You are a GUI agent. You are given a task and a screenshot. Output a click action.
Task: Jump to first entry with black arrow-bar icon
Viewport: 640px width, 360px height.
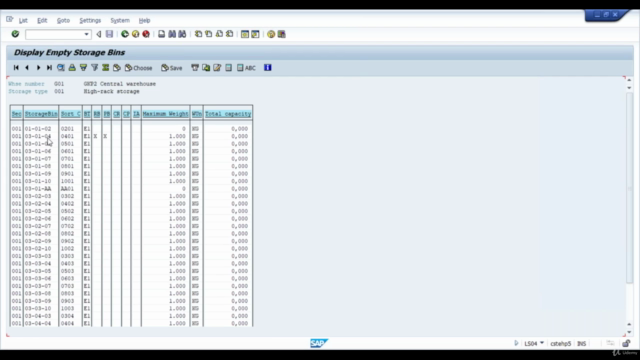[x=16, y=68]
